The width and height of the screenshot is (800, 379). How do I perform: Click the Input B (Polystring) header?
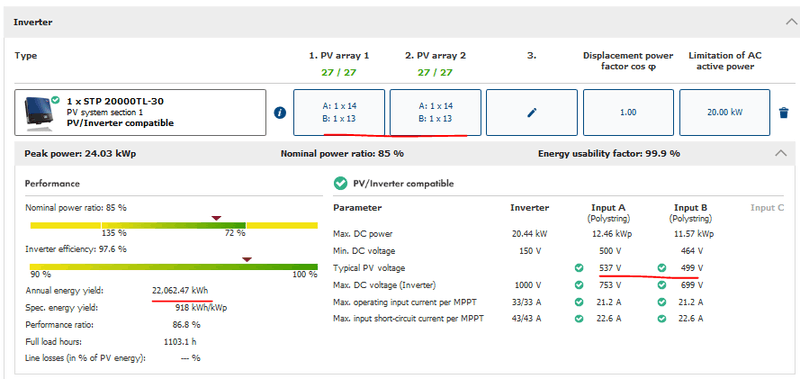[690, 213]
